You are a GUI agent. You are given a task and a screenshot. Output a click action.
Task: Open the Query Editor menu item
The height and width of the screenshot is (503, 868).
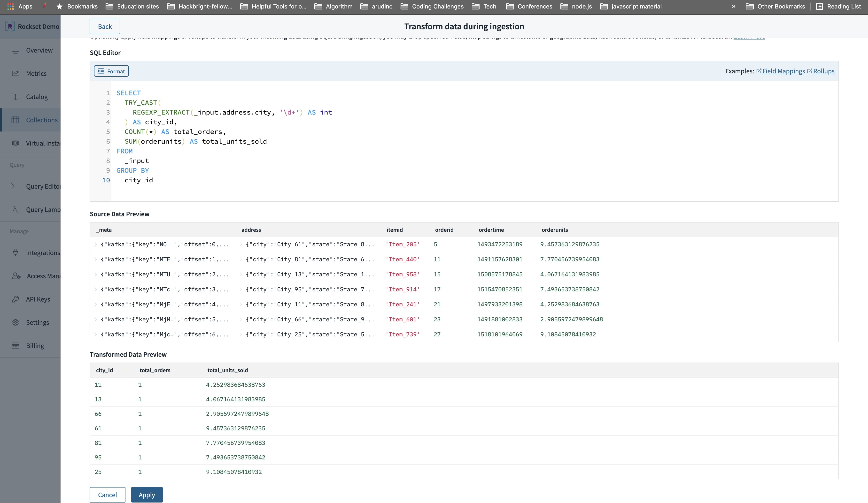[x=43, y=186]
